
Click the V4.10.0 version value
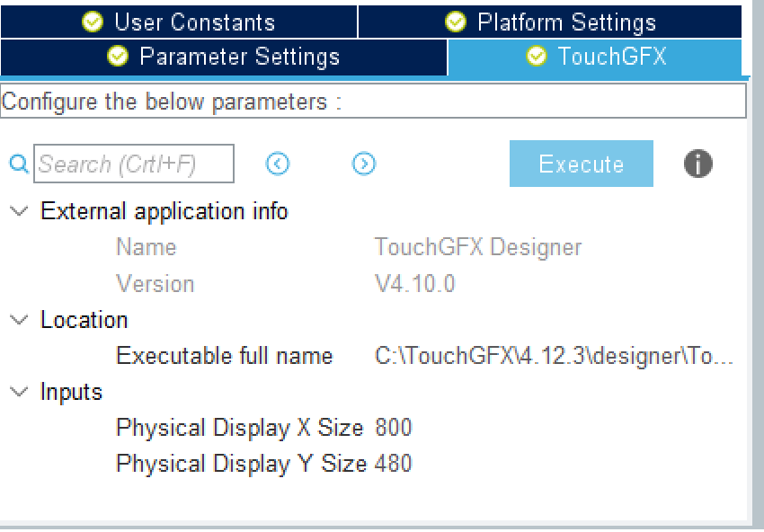(x=414, y=284)
